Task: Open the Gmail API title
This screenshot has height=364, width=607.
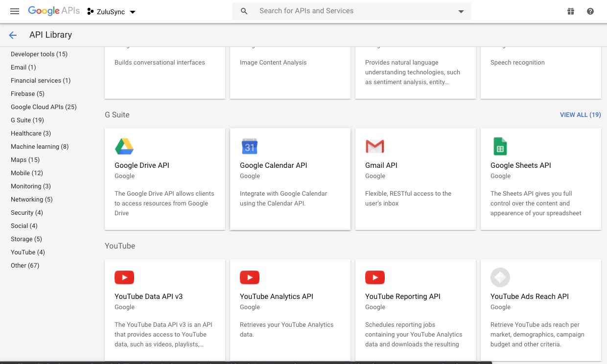Action: tap(381, 165)
